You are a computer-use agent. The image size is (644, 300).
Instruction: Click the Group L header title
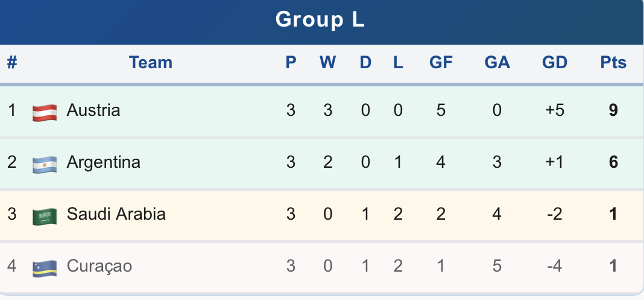point(320,20)
